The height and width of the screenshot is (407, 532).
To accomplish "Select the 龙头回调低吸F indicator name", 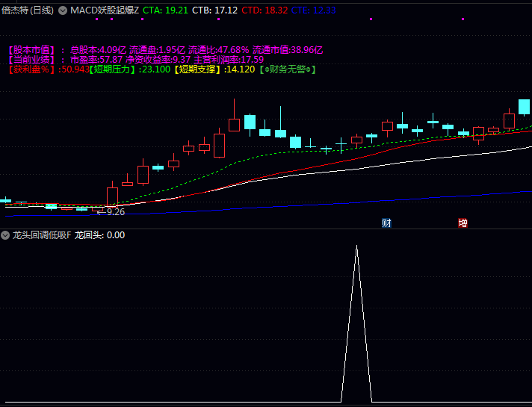I will 42,235.
